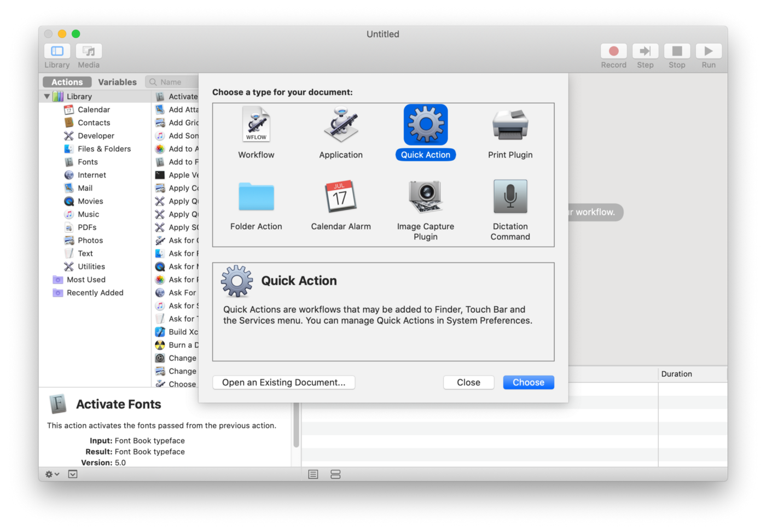The height and width of the screenshot is (532, 766).
Task: Click the Close button in dialog
Action: click(469, 382)
